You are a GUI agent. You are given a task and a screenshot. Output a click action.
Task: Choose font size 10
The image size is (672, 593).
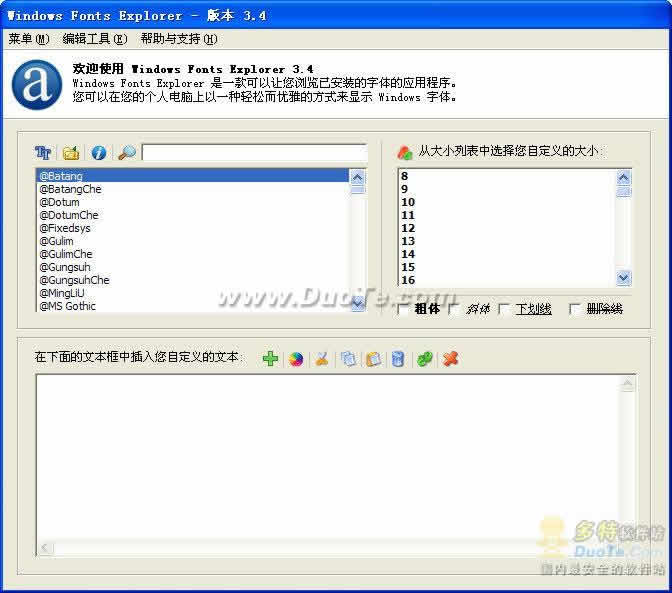click(508, 202)
